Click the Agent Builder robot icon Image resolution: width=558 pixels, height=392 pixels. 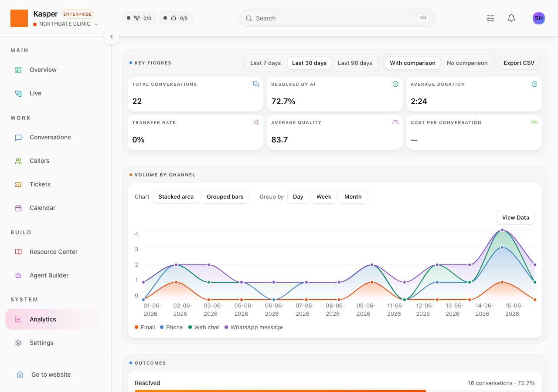pos(18,275)
